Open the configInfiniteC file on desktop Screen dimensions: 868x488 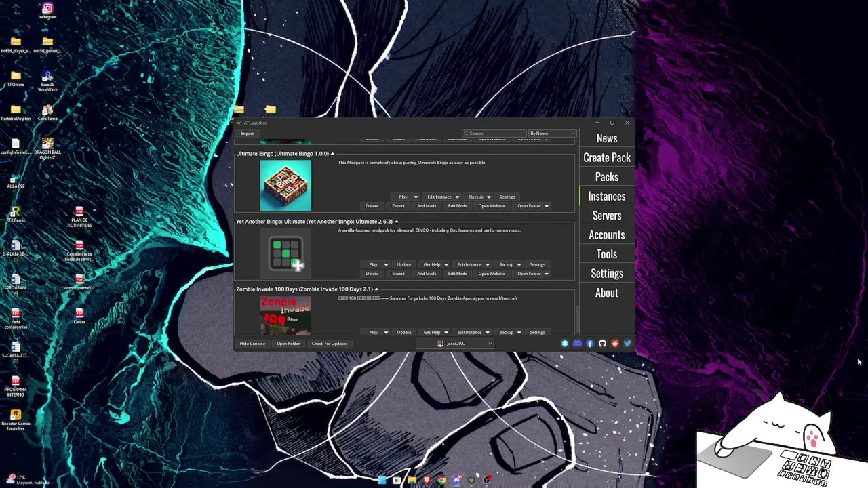click(16, 146)
